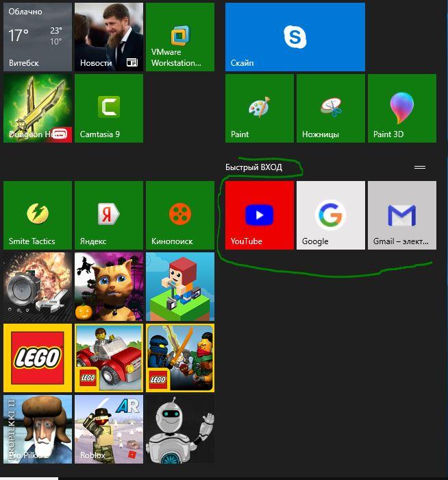Open the weather tile for Витебск
The image size is (448, 480).
coord(38,37)
